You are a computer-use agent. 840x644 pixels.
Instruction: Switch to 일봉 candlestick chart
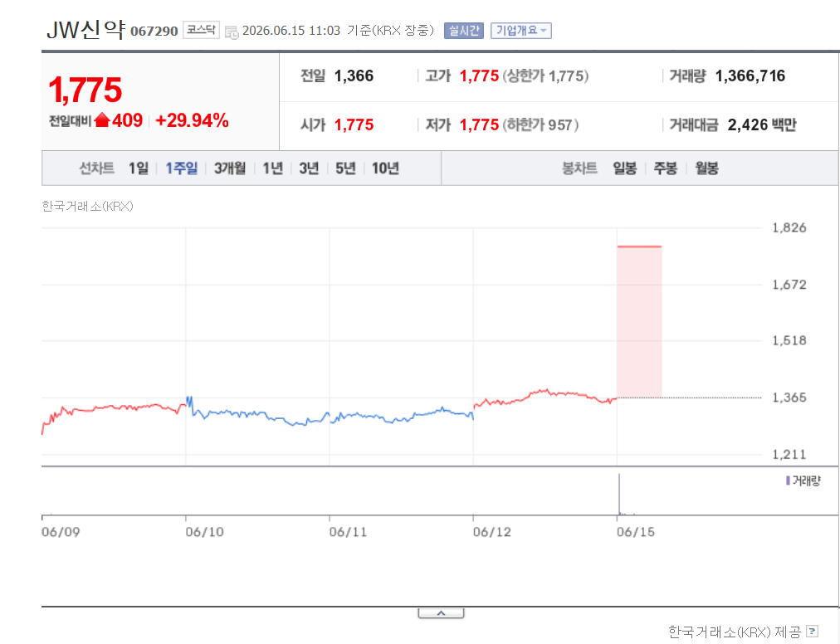click(625, 168)
